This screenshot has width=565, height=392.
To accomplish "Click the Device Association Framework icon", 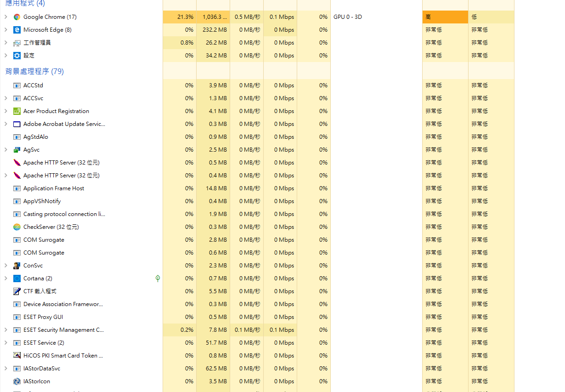I will [x=17, y=304].
